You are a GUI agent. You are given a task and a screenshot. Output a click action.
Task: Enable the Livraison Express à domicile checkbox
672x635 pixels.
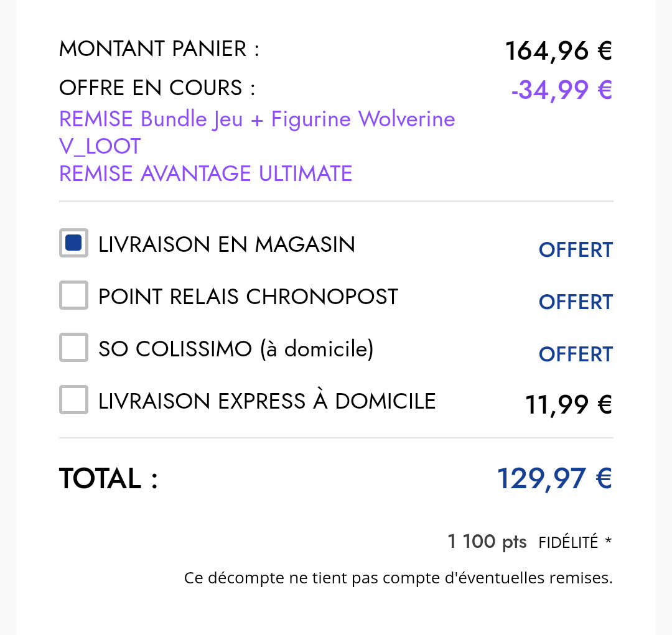coord(73,400)
